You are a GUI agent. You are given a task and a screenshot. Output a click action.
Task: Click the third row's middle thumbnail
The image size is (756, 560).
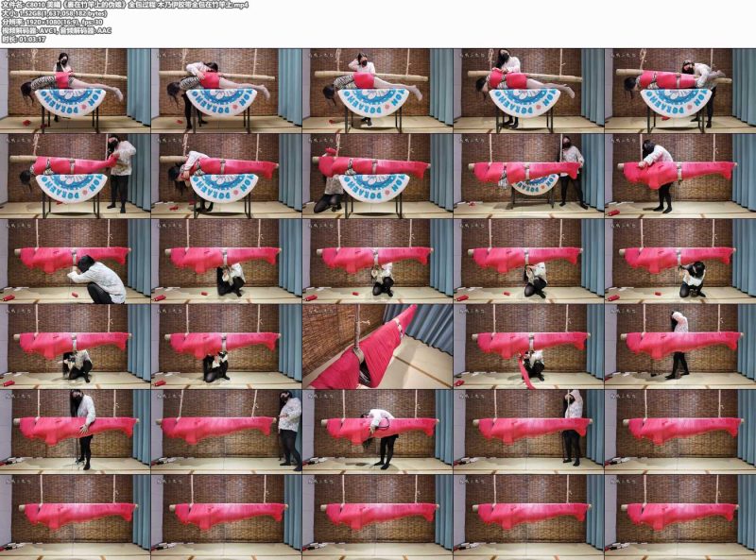(x=377, y=261)
